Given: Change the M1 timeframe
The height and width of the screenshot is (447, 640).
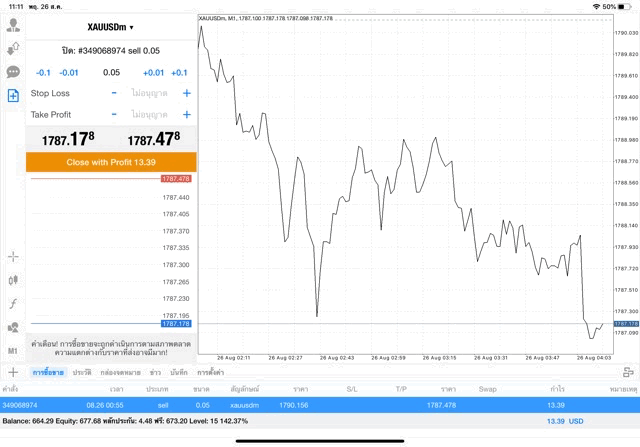Looking at the screenshot, I should pyautogui.click(x=13, y=351).
